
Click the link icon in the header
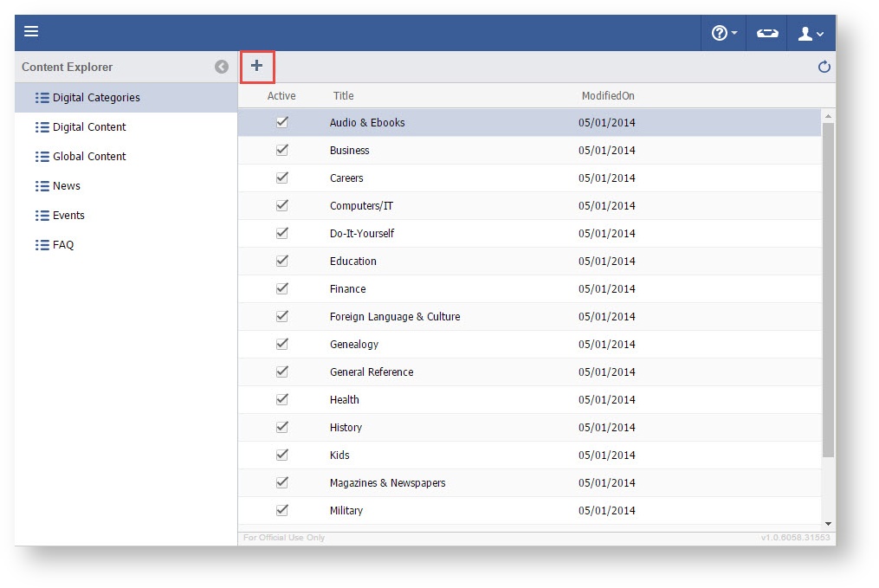(766, 33)
